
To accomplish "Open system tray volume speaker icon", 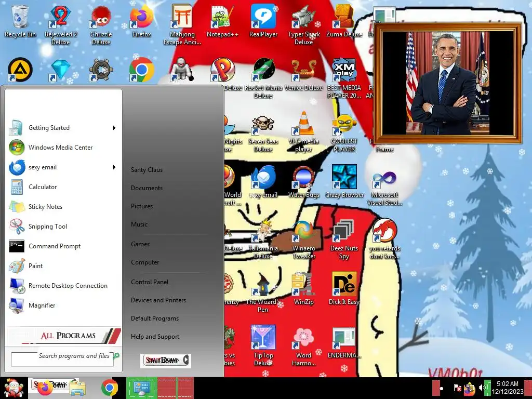I will click(x=482, y=387).
